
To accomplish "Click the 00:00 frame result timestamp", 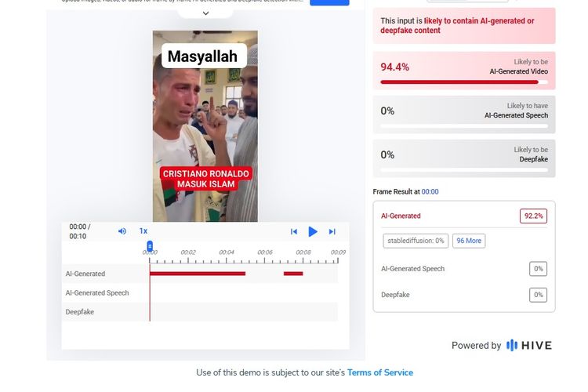I will coord(430,191).
